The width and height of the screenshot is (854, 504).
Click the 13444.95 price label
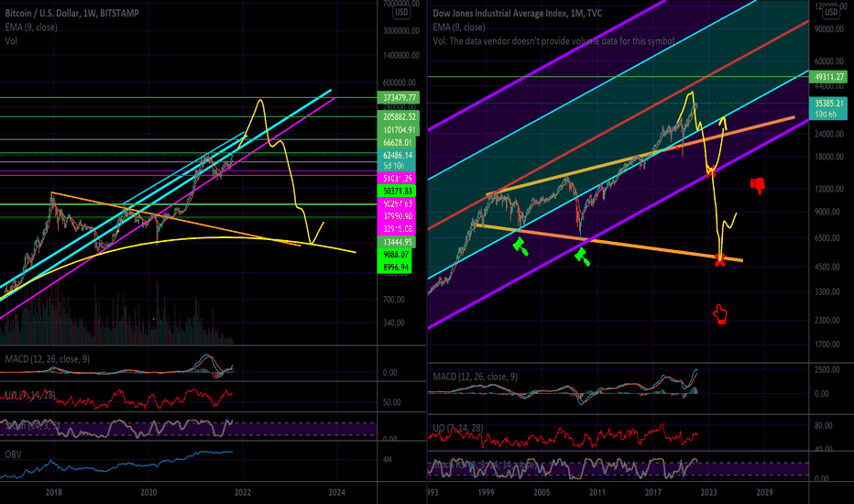397,242
